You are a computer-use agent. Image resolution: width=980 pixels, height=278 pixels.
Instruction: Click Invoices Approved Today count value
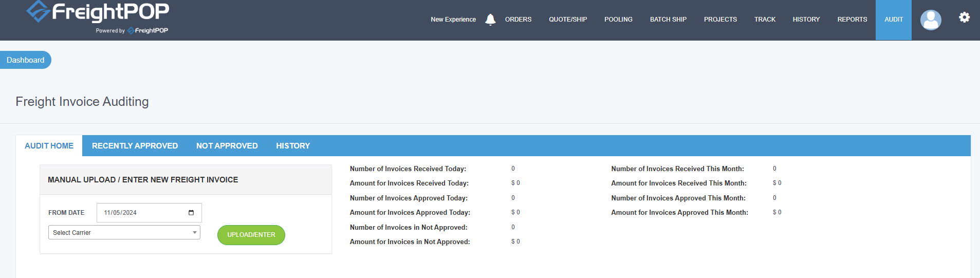point(513,198)
